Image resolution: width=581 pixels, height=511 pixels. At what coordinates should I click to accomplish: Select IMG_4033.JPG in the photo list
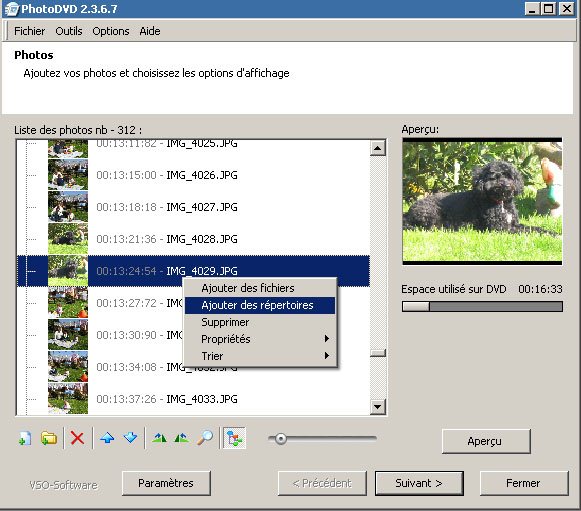(x=193, y=399)
